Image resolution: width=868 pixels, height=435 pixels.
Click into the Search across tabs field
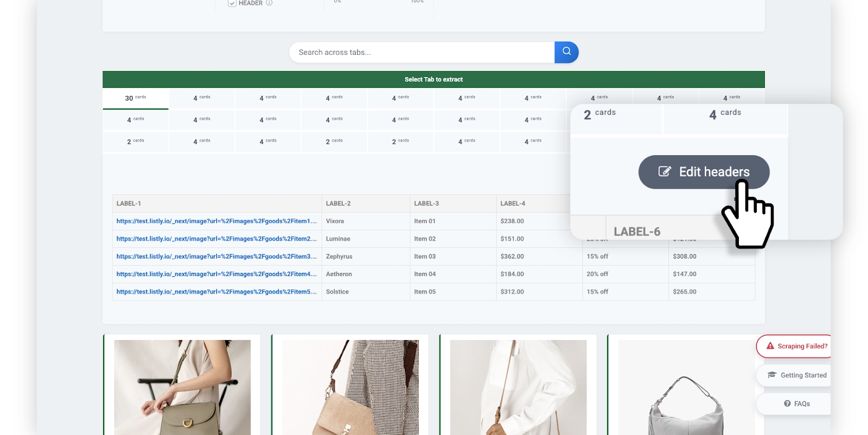[421, 53]
